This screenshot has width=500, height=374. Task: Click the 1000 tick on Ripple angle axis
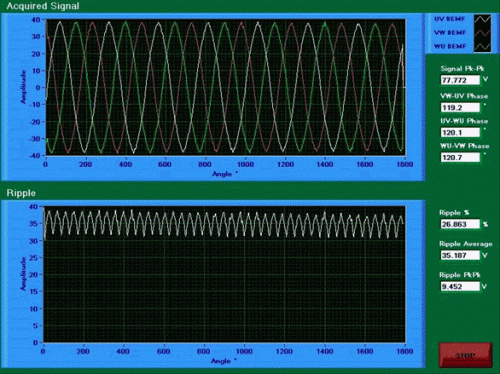(x=244, y=351)
